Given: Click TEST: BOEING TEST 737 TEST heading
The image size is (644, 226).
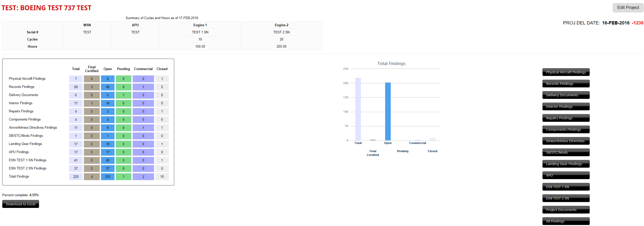Looking at the screenshot, I should click(46, 8).
